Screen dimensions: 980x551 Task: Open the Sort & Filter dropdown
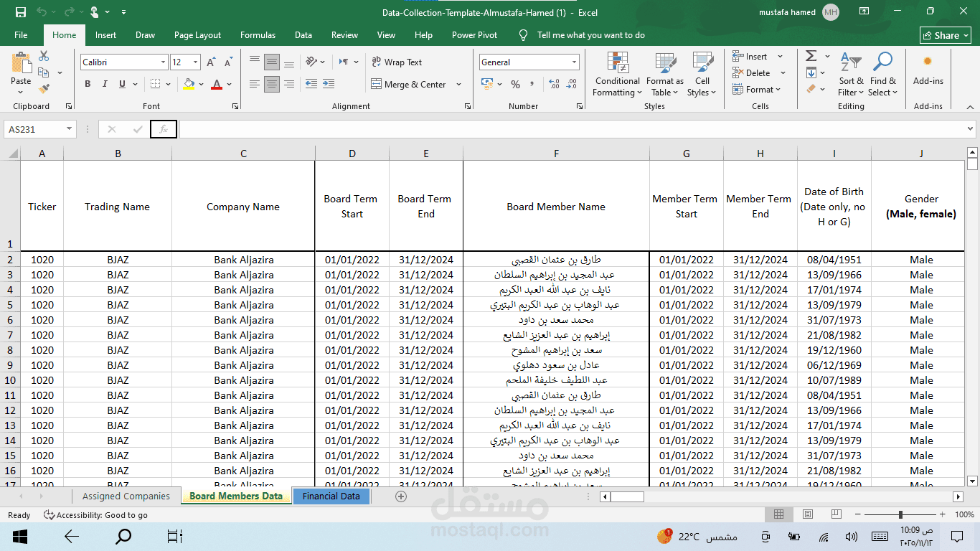851,74
